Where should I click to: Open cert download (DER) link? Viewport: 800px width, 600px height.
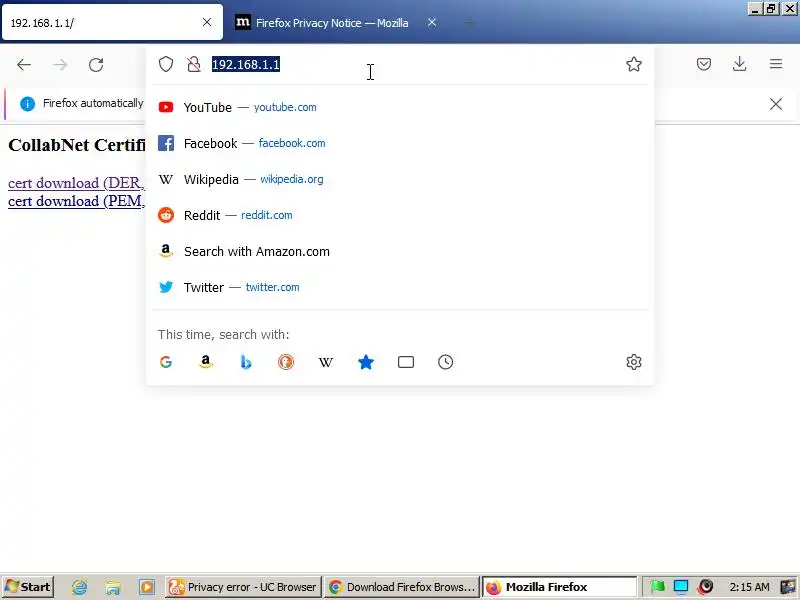[x=77, y=183]
